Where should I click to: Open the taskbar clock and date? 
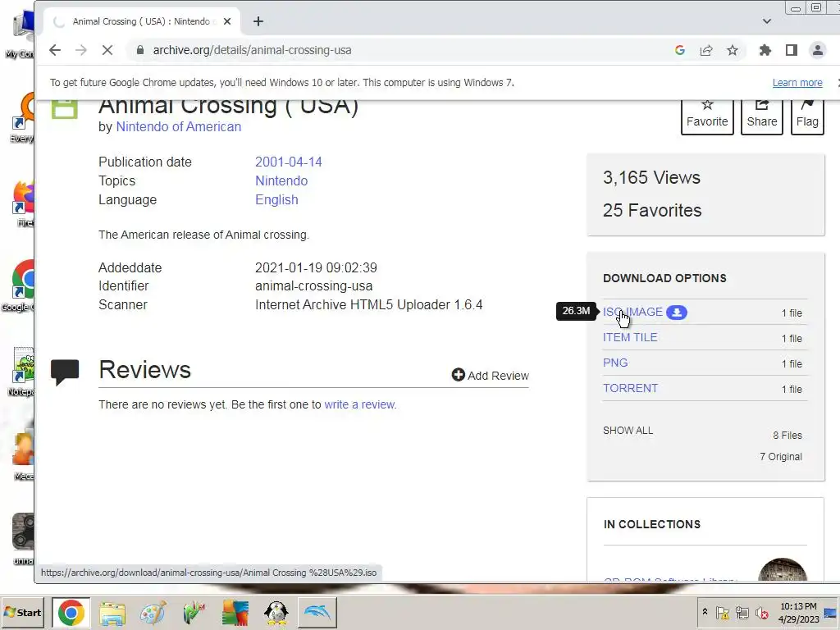click(x=798, y=613)
